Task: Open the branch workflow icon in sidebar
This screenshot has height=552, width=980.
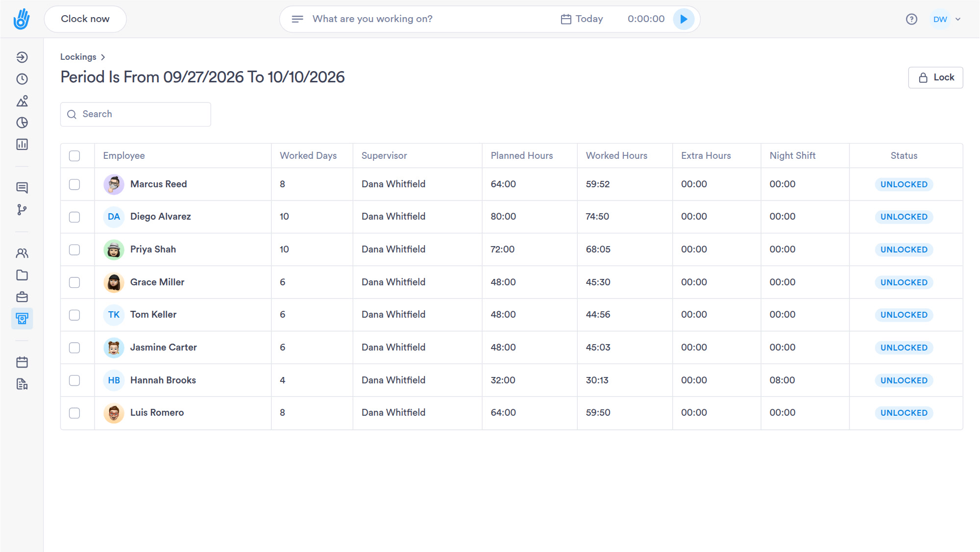Action: coord(22,210)
